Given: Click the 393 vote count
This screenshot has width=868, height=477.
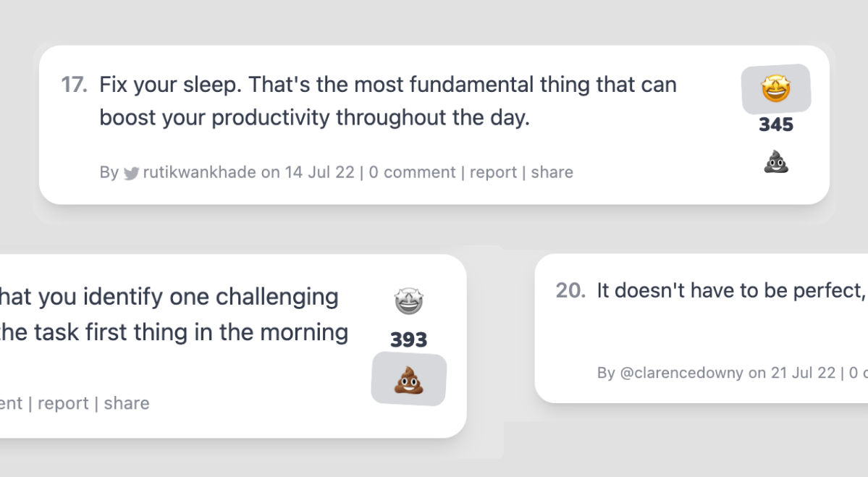Looking at the screenshot, I should pos(408,339).
